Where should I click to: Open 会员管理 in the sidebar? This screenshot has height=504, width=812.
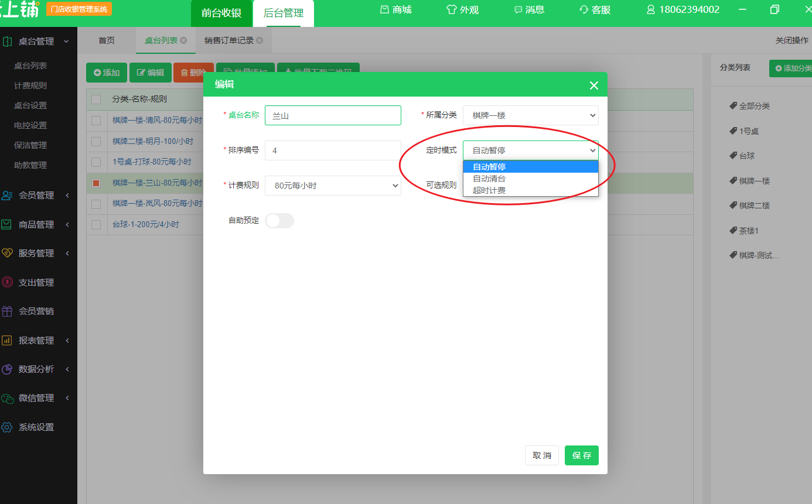36,195
